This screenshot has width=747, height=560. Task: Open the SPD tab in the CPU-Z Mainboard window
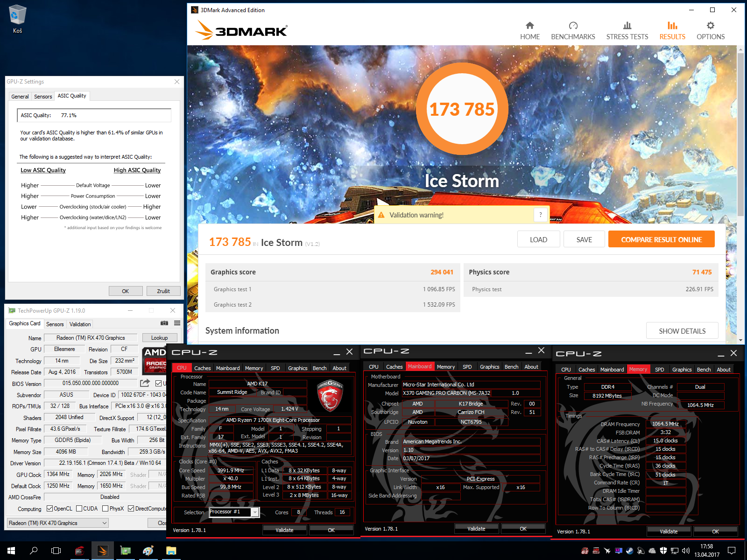467,367
